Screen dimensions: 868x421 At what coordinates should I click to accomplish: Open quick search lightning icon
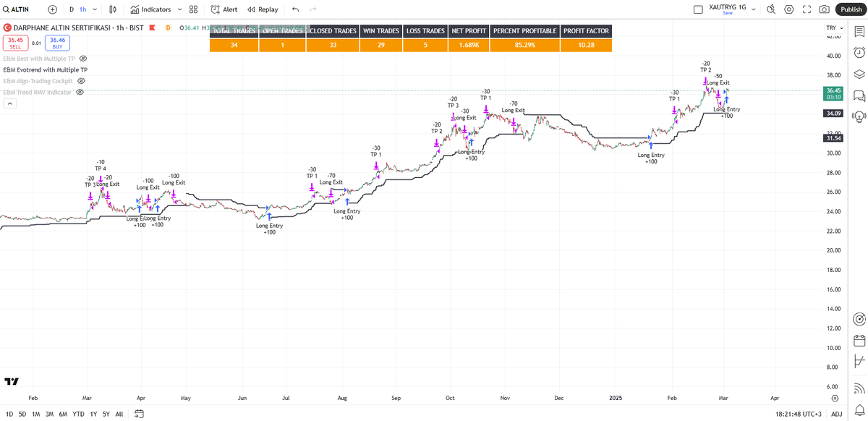tap(771, 9)
